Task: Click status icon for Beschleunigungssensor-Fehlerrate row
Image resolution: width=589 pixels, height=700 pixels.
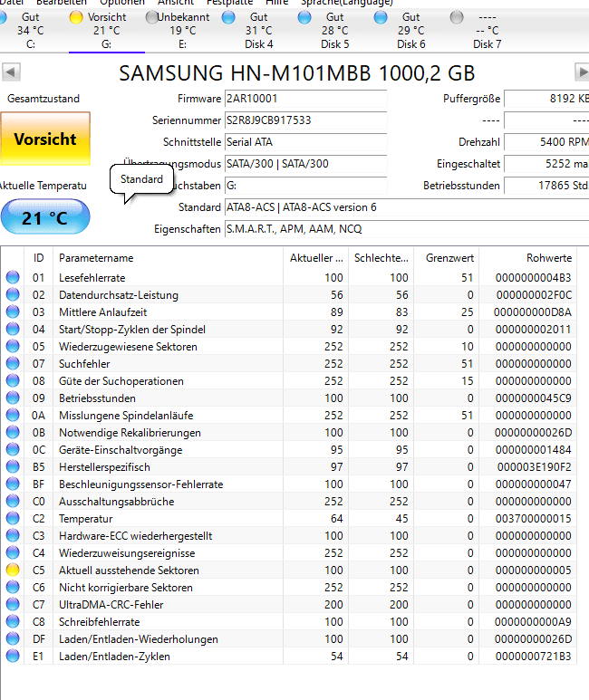Action: (13, 484)
